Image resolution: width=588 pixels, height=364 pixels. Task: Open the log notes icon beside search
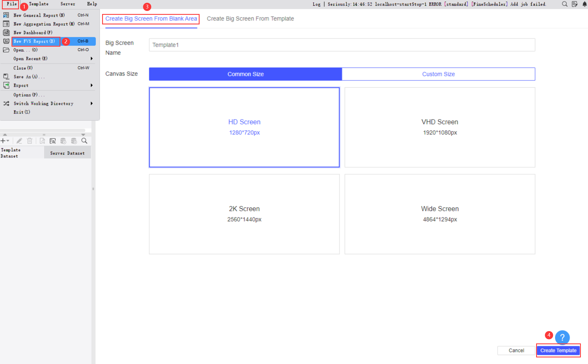tap(575, 4)
